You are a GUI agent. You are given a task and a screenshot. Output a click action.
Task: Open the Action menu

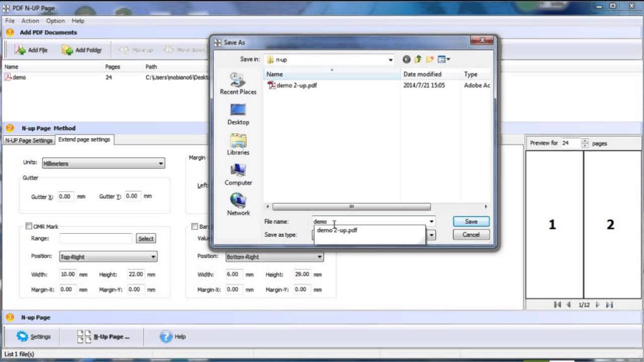click(x=30, y=21)
